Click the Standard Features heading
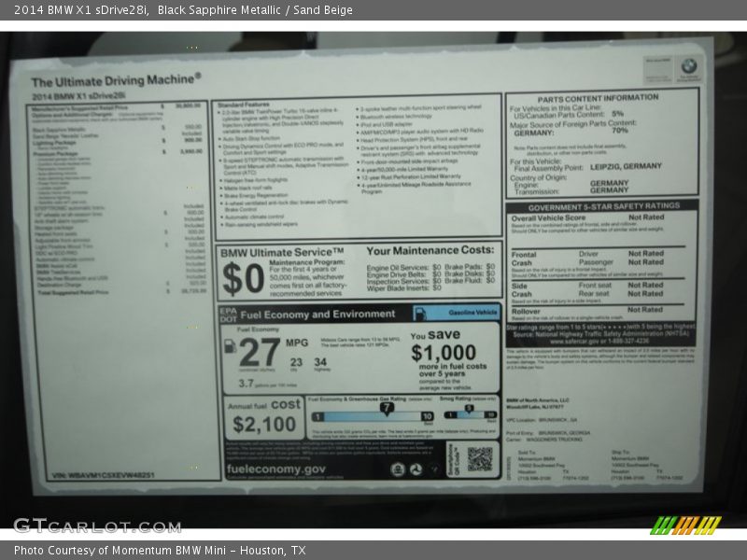Screen dimensions: 747x560 tap(243, 105)
